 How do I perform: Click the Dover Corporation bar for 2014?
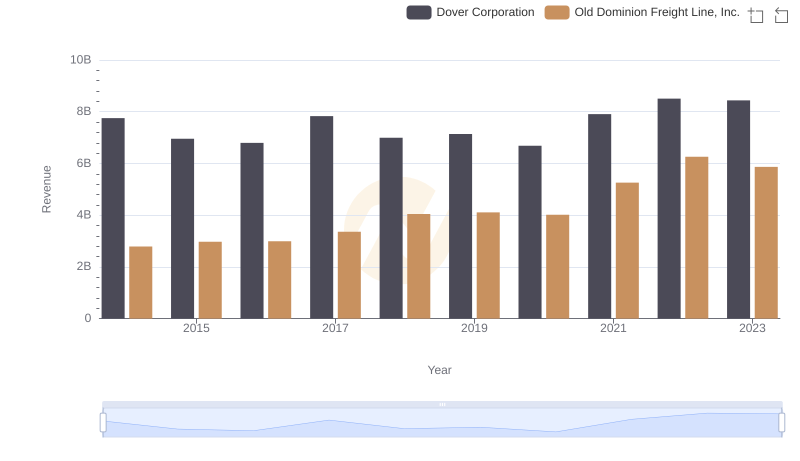(x=113, y=218)
